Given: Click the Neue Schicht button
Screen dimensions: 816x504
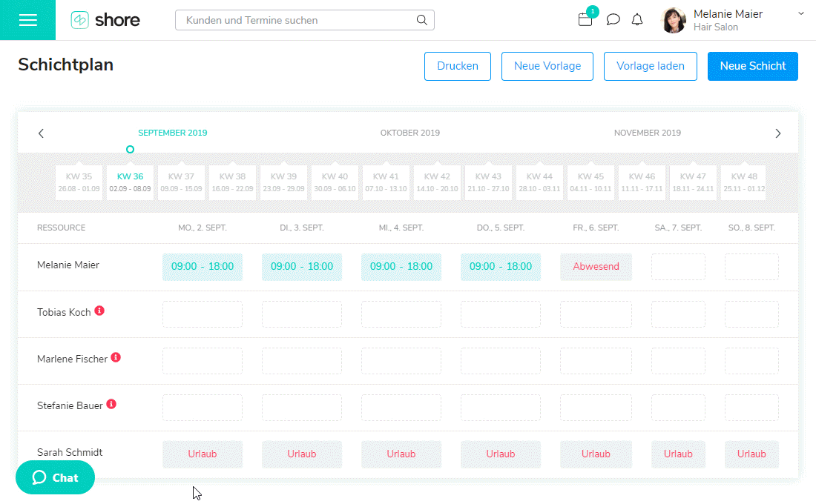Looking at the screenshot, I should pyautogui.click(x=752, y=66).
